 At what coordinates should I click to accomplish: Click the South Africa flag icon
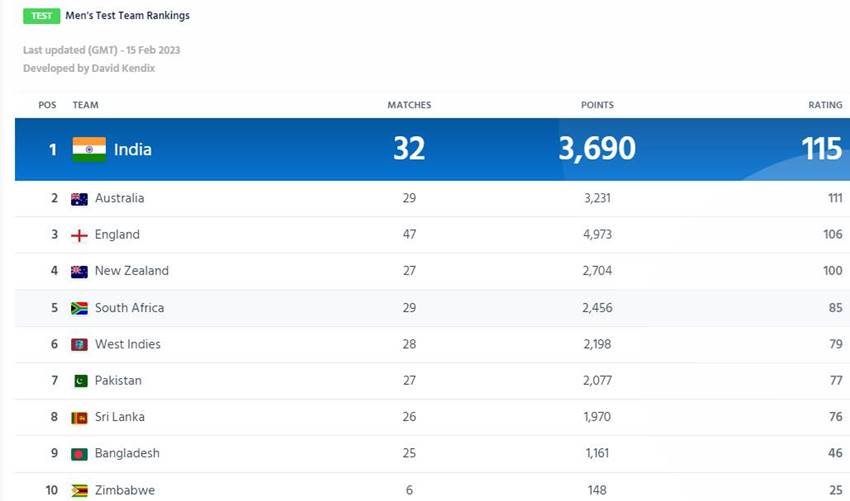click(80, 308)
